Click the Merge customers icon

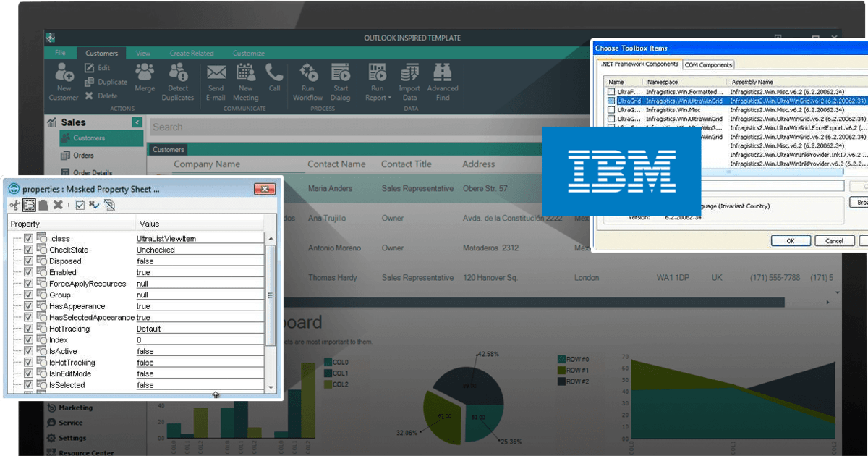click(145, 72)
